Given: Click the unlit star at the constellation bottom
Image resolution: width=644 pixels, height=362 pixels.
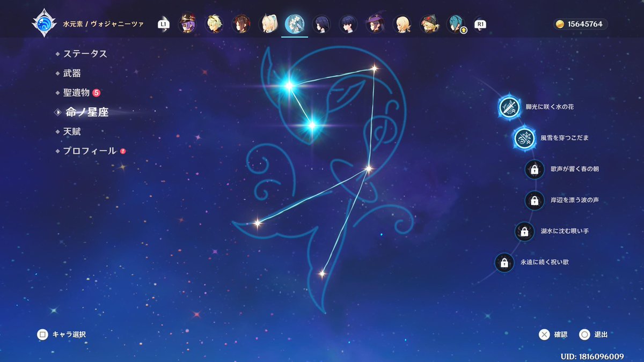Looking at the screenshot, I should click(322, 274).
